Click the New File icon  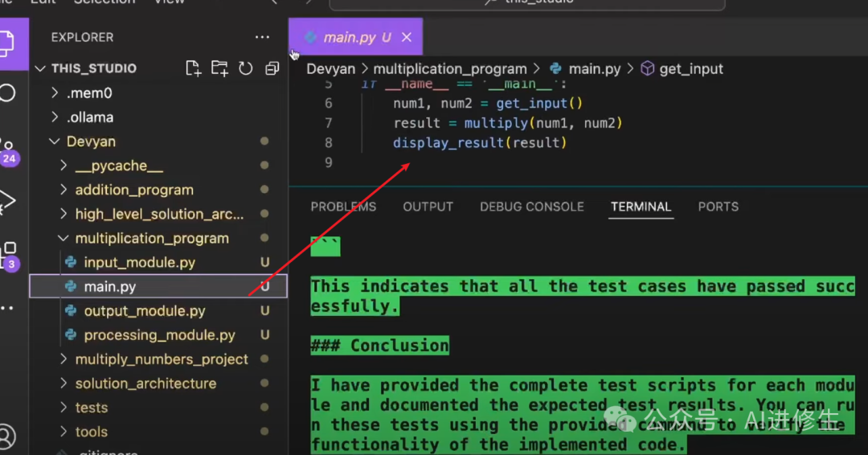[x=193, y=68]
